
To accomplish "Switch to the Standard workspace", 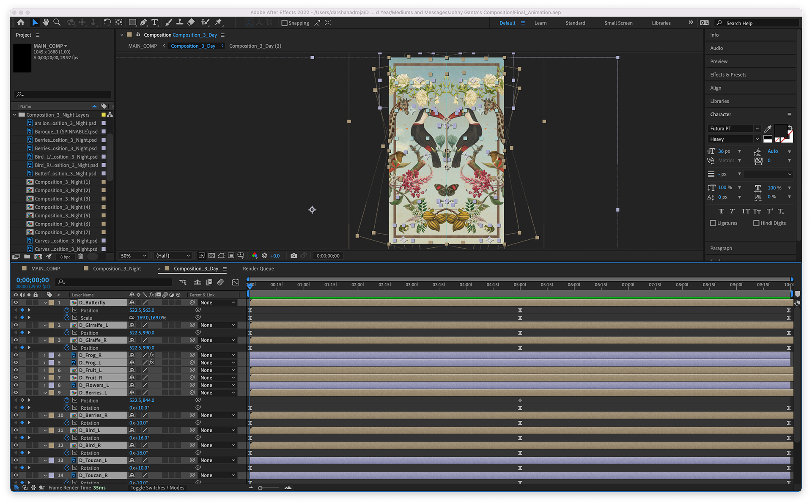I will click(575, 23).
